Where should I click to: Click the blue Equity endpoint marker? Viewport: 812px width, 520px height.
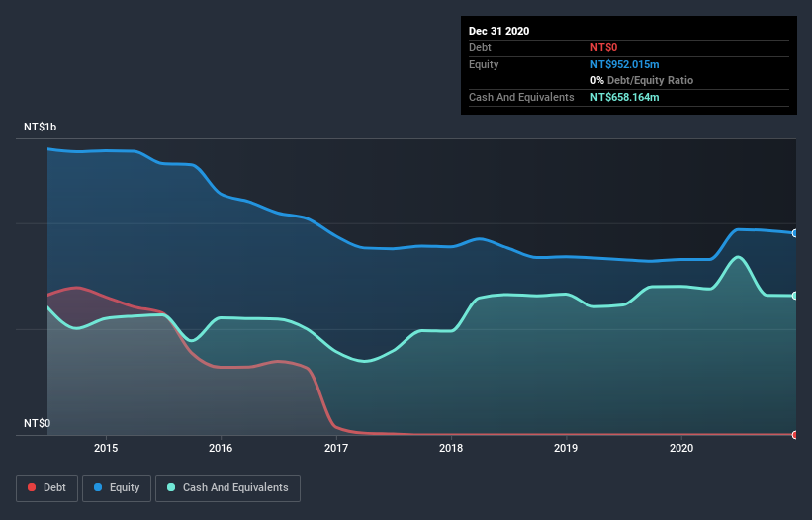[795, 233]
